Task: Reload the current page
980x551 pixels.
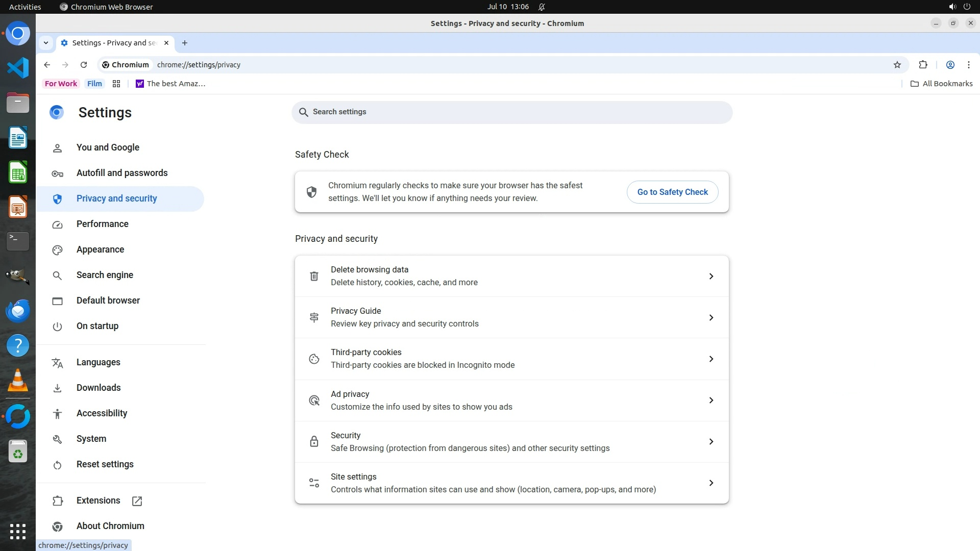Action: (x=84, y=65)
